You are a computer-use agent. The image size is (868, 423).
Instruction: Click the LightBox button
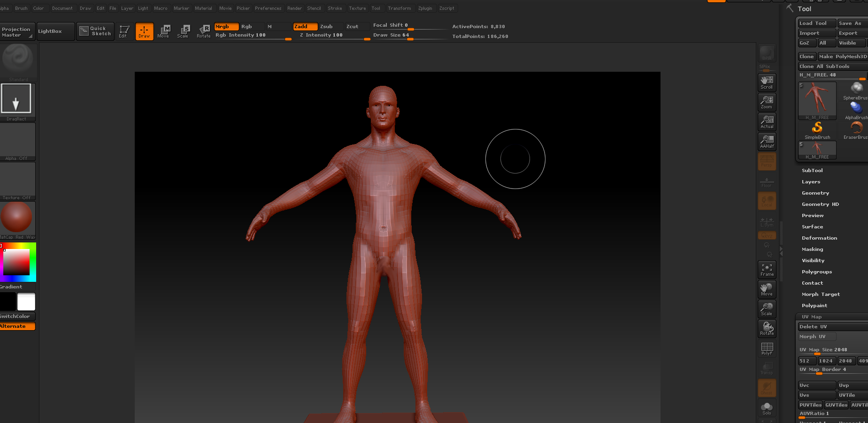click(x=56, y=31)
